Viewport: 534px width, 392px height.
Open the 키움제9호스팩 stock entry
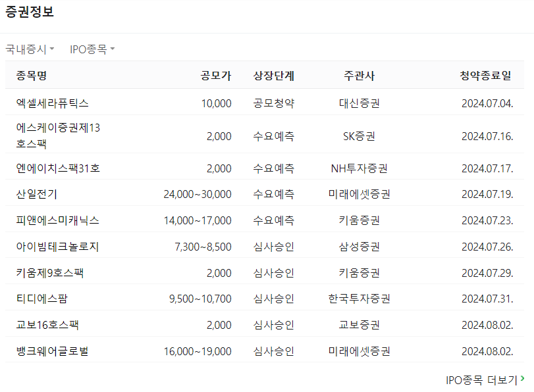50,273
